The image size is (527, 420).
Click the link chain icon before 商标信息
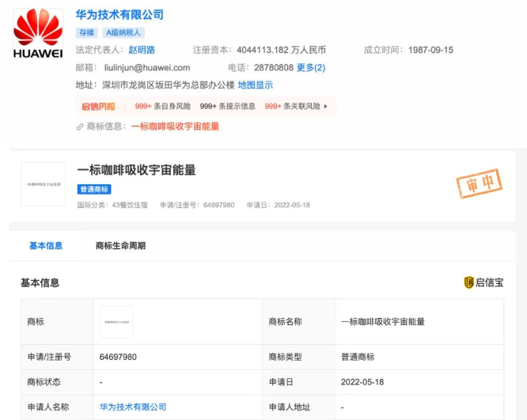(x=80, y=127)
